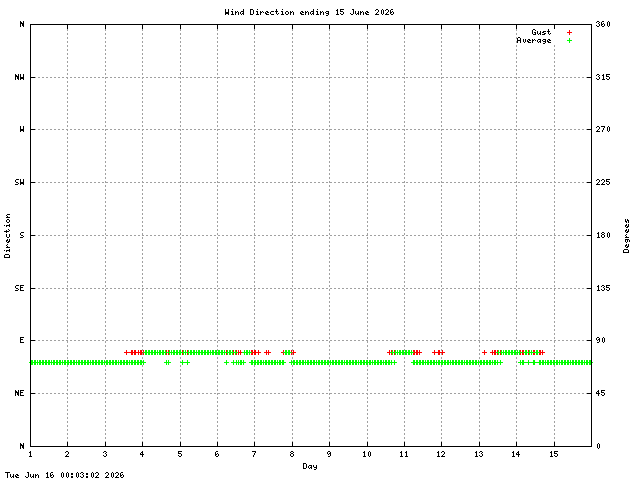Click day '11' on the x-axis

pyautogui.click(x=404, y=454)
